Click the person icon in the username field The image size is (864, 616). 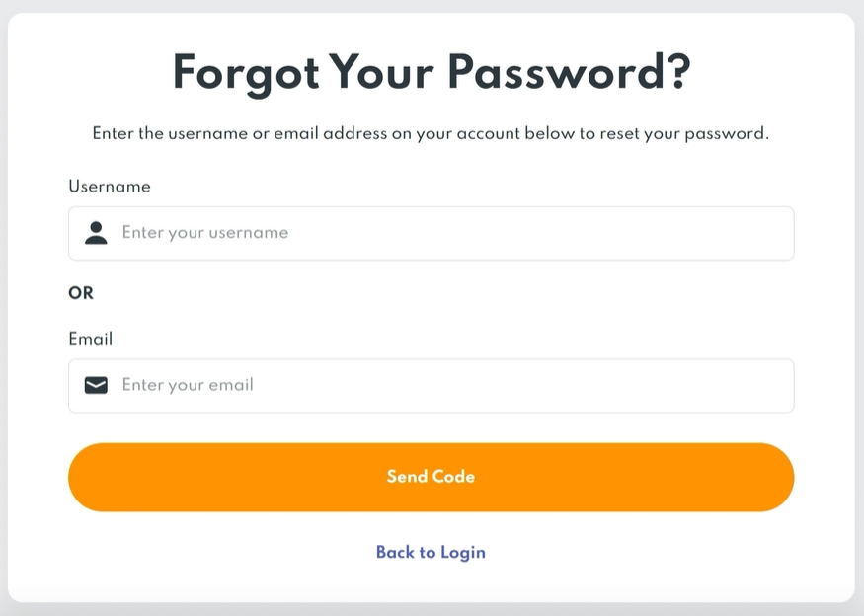click(x=96, y=233)
